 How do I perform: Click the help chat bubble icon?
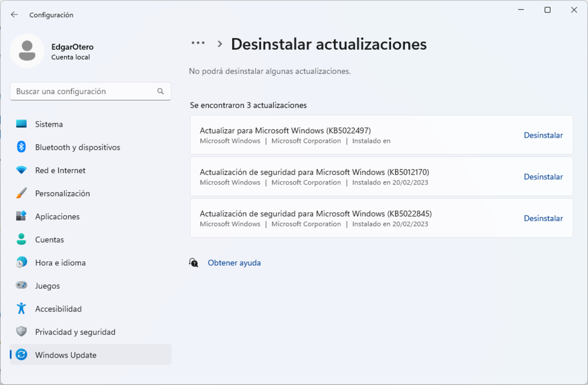point(194,263)
